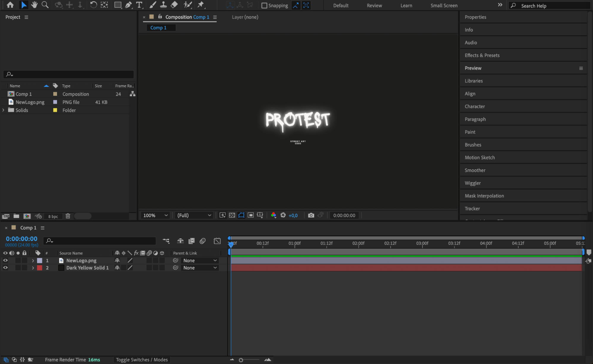Click Fast Previews icon in viewer
Viewport: 593px width, 364px height.
click(222, 215)
